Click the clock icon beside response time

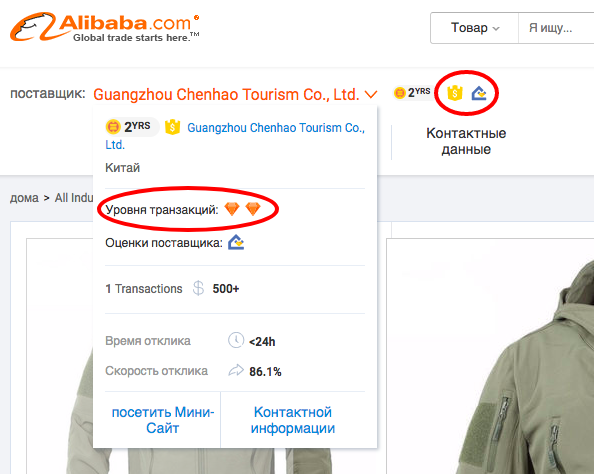(236, 340)
